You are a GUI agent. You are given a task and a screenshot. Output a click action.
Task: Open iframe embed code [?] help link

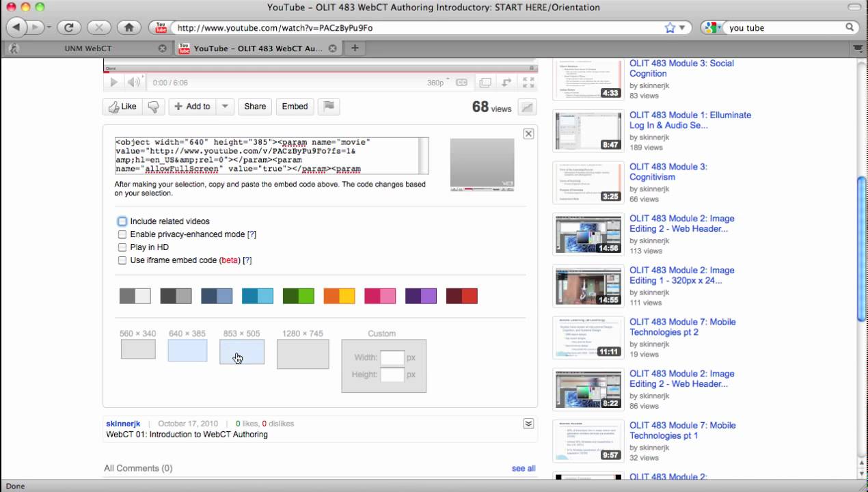(x=247, y=260)
